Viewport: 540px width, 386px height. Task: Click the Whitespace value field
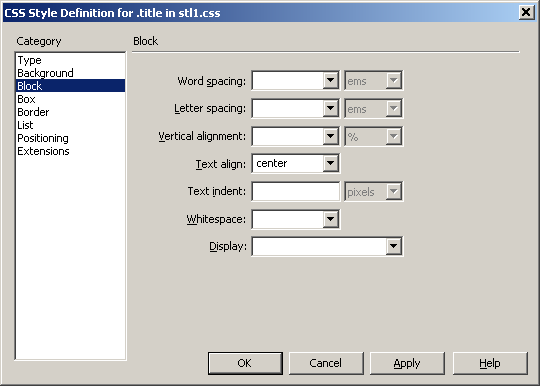[288, 219]
